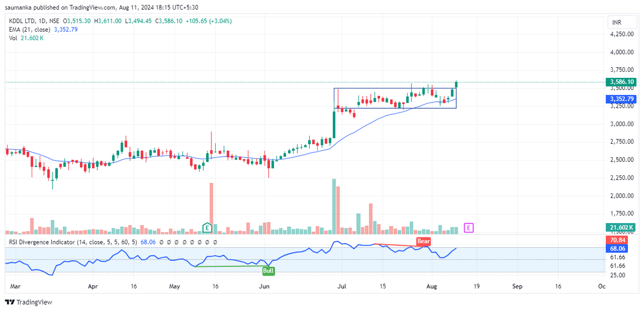Click the Bear divergence label

(x=424, y=242)
